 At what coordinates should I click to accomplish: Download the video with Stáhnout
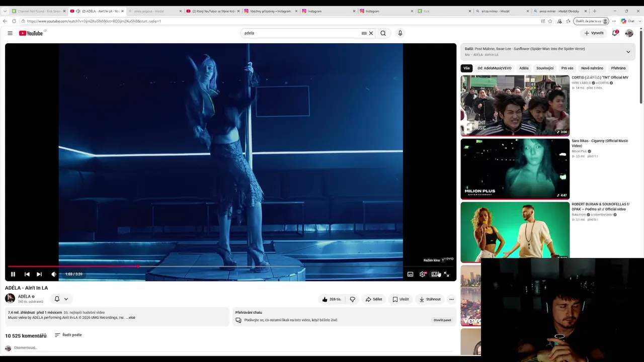pos(430,299)
